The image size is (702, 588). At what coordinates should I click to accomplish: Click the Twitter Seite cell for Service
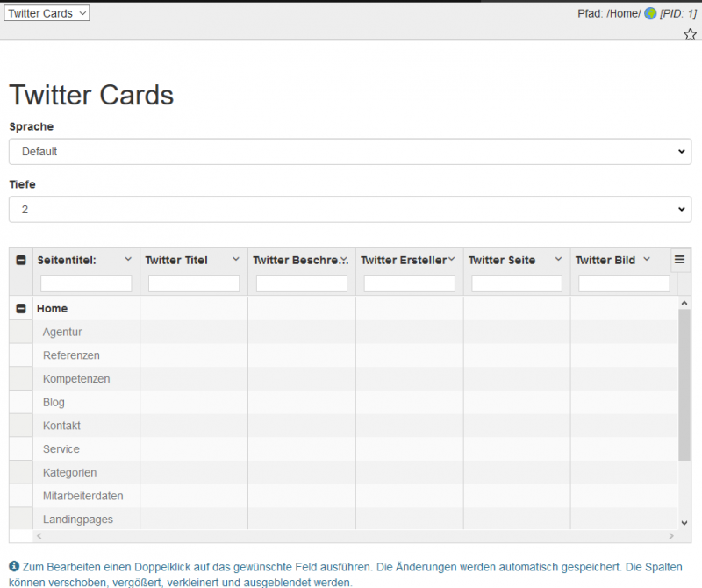tap(517, 448)
